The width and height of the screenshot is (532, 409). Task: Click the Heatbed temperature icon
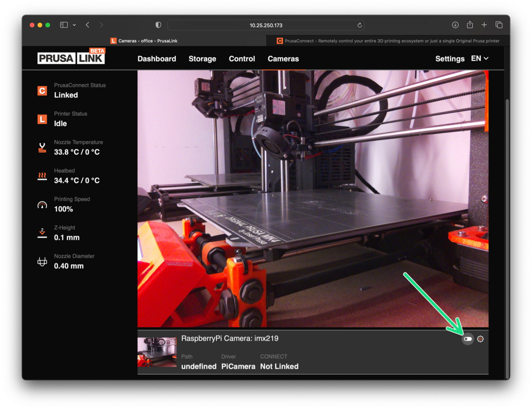point(42,176)
